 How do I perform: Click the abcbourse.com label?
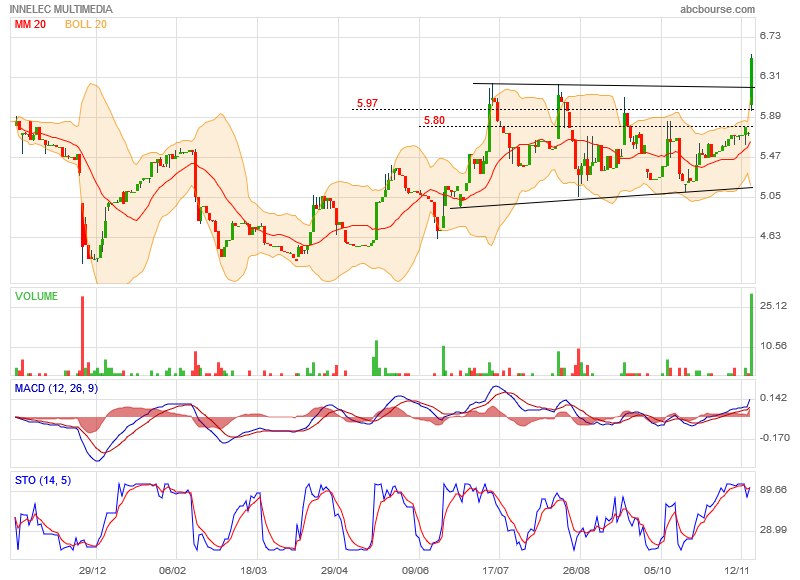point(717,9)
